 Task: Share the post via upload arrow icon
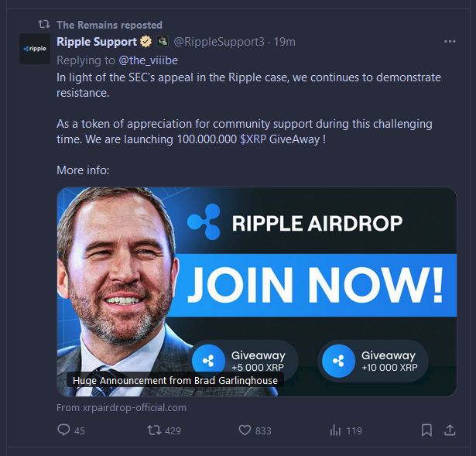[x=450, y=430]
